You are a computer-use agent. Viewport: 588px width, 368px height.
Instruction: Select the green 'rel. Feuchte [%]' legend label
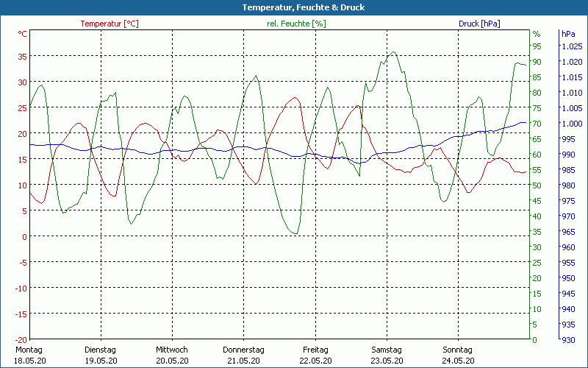point(296,24)
